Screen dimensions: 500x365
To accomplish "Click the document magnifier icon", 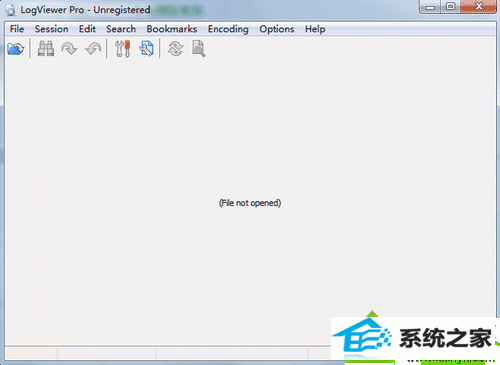I will 199,49.
